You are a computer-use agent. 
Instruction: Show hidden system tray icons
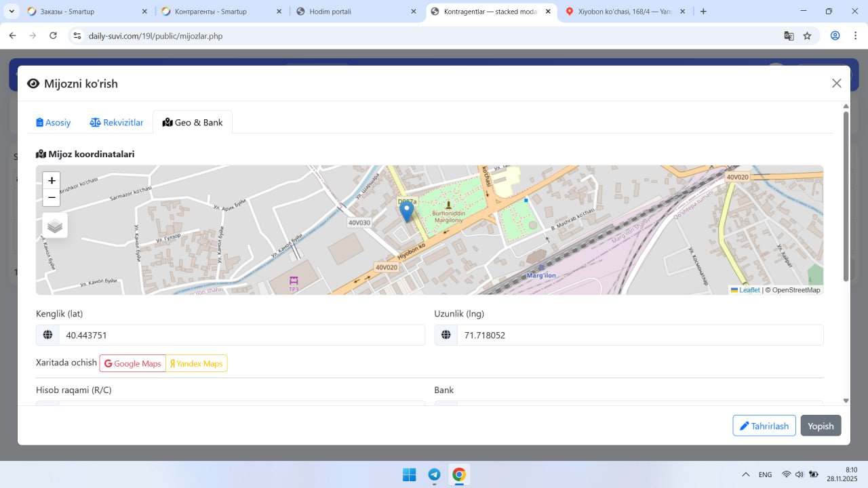coord(745,474)
